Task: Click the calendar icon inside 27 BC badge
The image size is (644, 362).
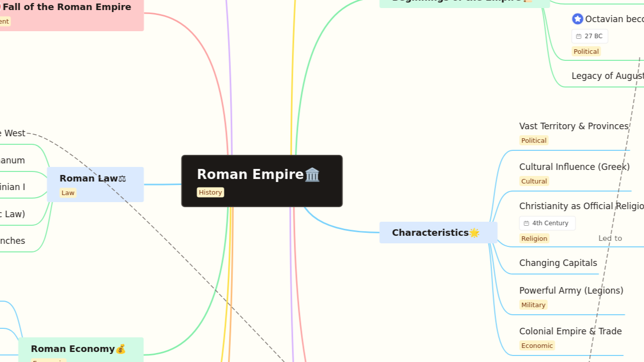Action: coord(578,36)
